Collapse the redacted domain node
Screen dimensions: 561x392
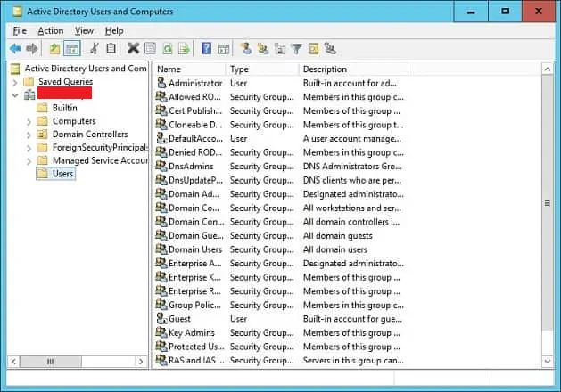coord(14,95)
